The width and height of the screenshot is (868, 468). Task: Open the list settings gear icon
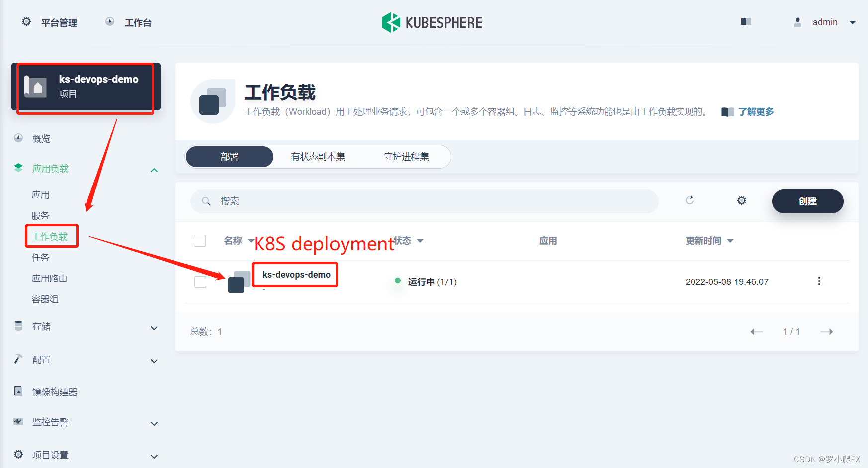(x=741, y=200)
